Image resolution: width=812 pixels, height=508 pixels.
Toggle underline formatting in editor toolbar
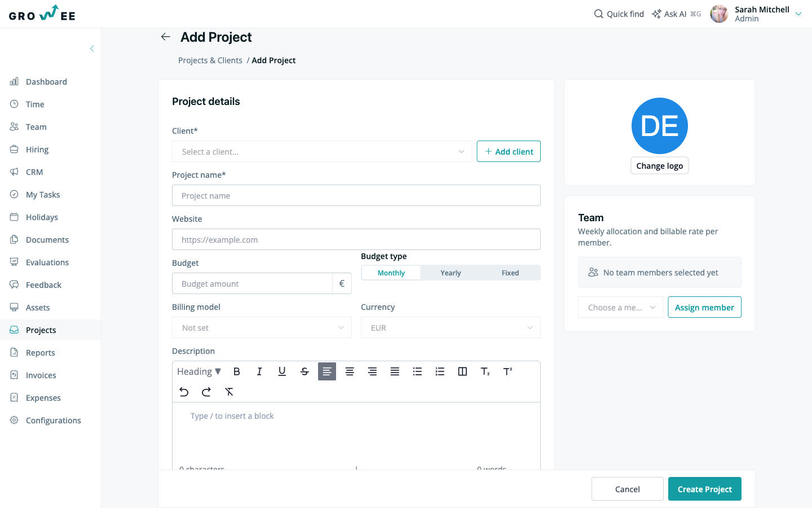pos(282,371)
